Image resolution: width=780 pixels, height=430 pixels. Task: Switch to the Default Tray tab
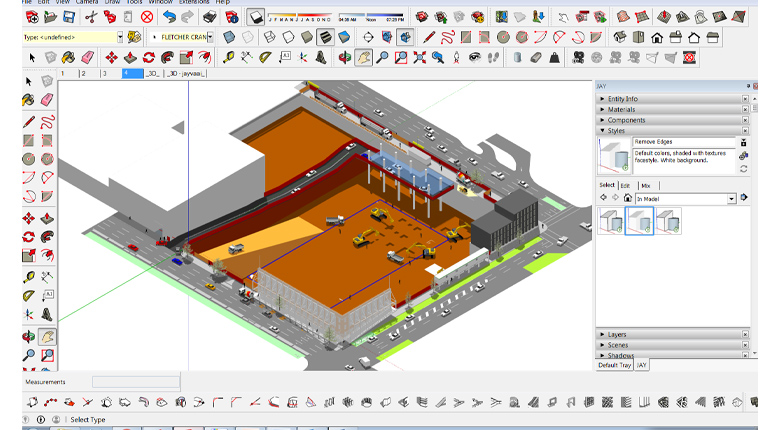point(614,365)
